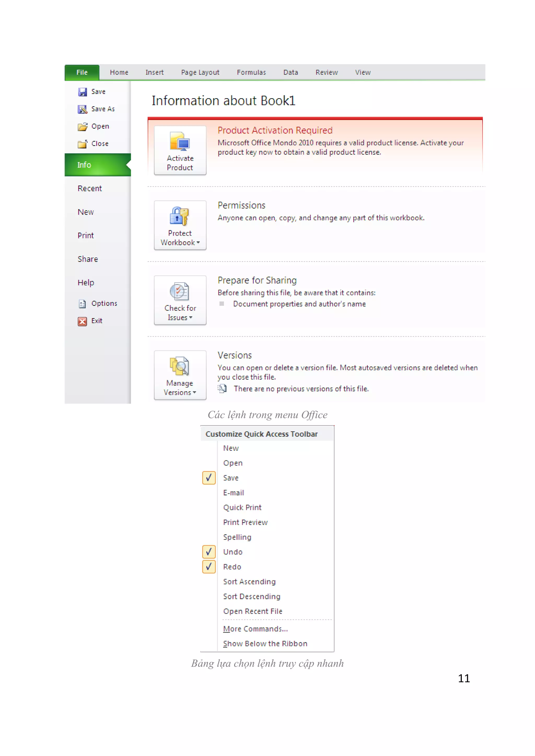Click the previous versions document icon
The width and height of the screenshot is (535, 756).
(x=222, y=389)
